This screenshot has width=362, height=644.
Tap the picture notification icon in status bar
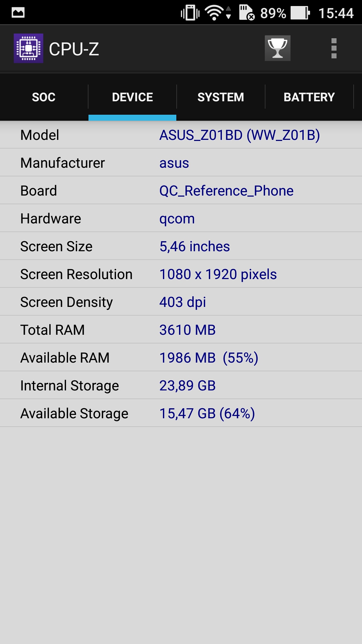click(18, 13)
